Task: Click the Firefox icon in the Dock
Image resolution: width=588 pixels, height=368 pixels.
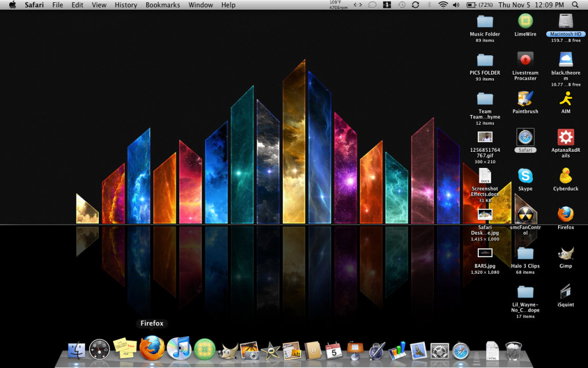Action: tap(152, 348)
